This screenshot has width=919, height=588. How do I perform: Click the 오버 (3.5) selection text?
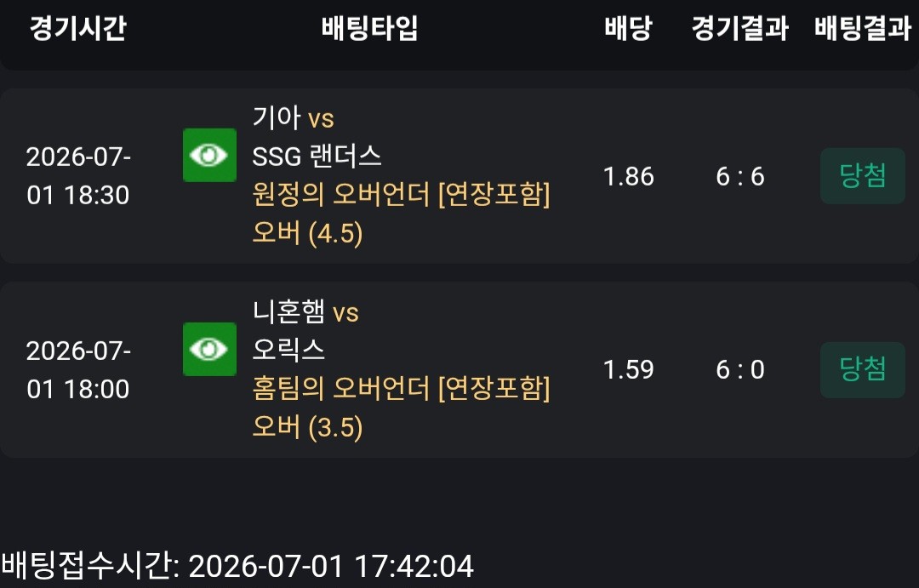pyautogui.click(x=308, y=427)
